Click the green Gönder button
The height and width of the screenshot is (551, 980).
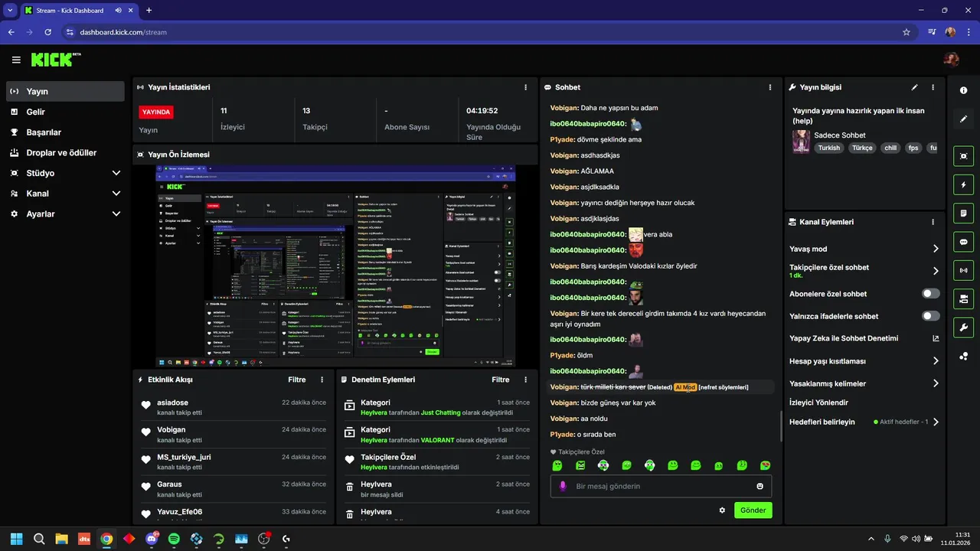(x=753, y=510)
